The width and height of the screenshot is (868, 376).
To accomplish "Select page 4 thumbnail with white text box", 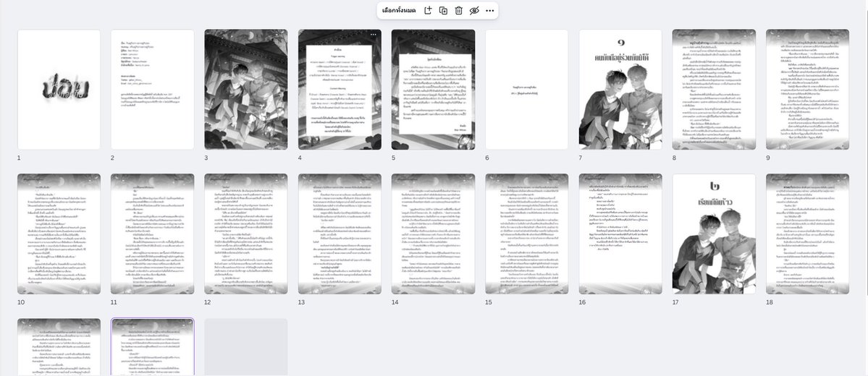I will [340, 90].
